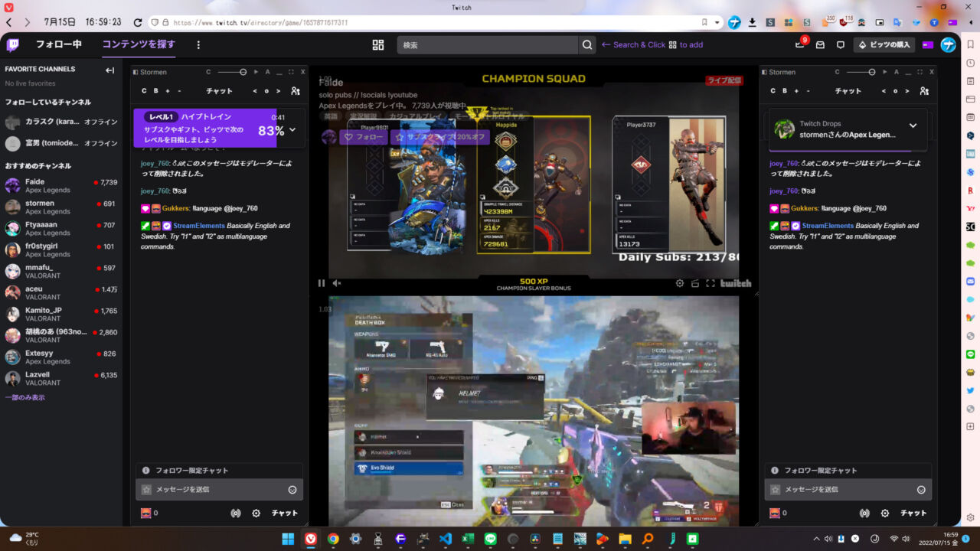This screenshot has width=980, height=551.
Task: Open the three-dot more menu in Twitch header
Action: (198, 44)
